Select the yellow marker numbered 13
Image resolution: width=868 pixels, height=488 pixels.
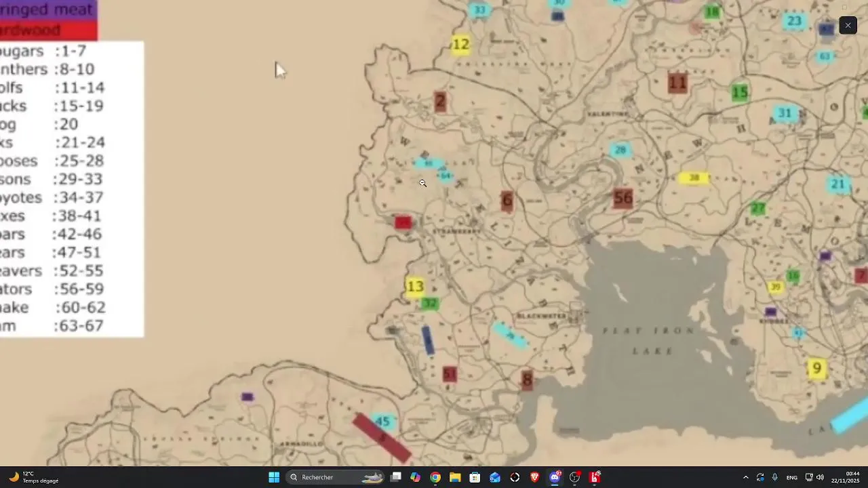click(x=415, y=287)
